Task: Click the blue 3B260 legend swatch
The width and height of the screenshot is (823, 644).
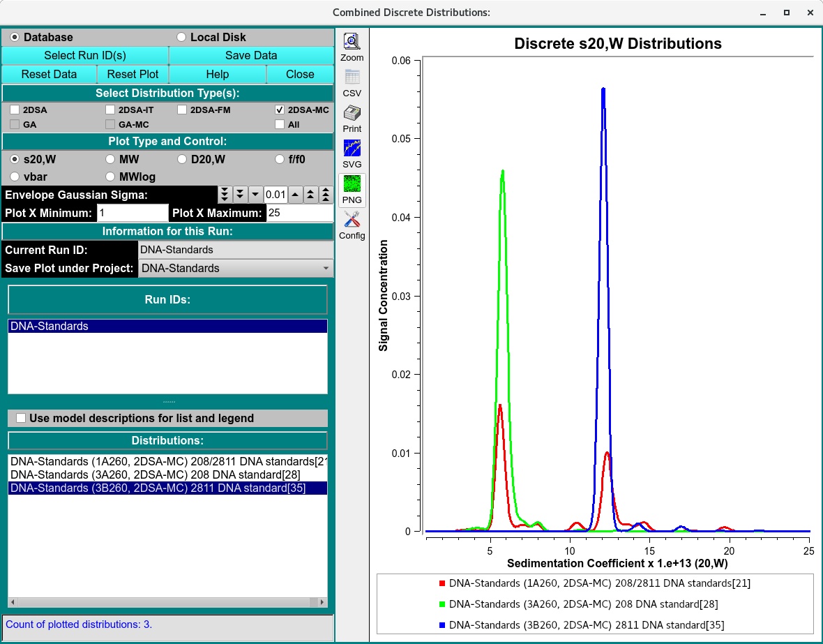Action: click(442, 626)
